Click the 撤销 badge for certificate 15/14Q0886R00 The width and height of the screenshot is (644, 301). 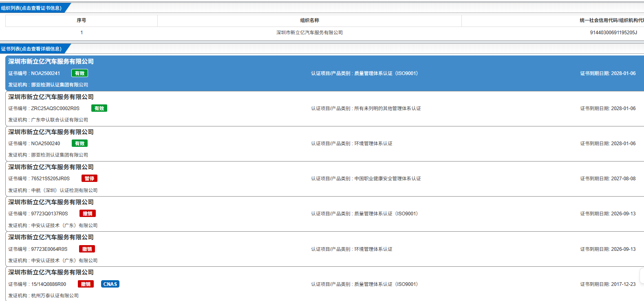[86, 284]
